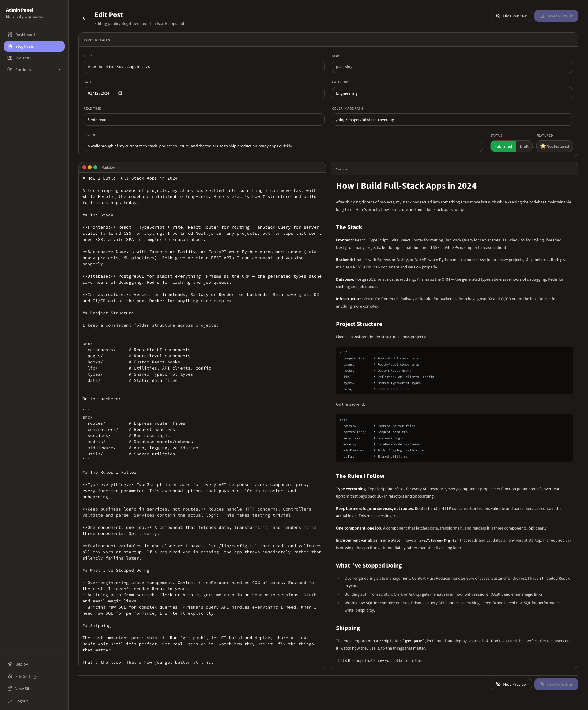588x710 pixels.
Task: Focus the Cover Image Path field
Action: (452, 120)
